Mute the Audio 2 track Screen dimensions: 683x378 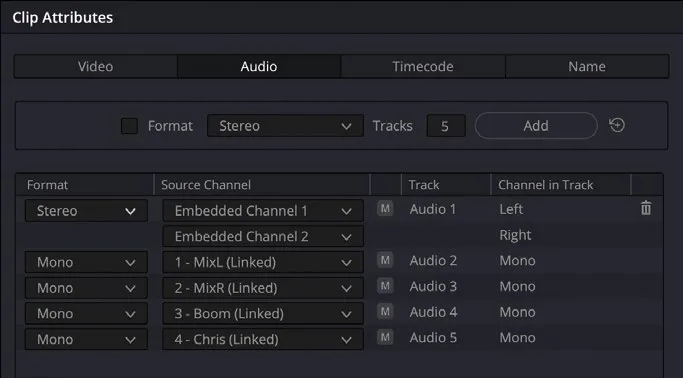pos(385,260)
